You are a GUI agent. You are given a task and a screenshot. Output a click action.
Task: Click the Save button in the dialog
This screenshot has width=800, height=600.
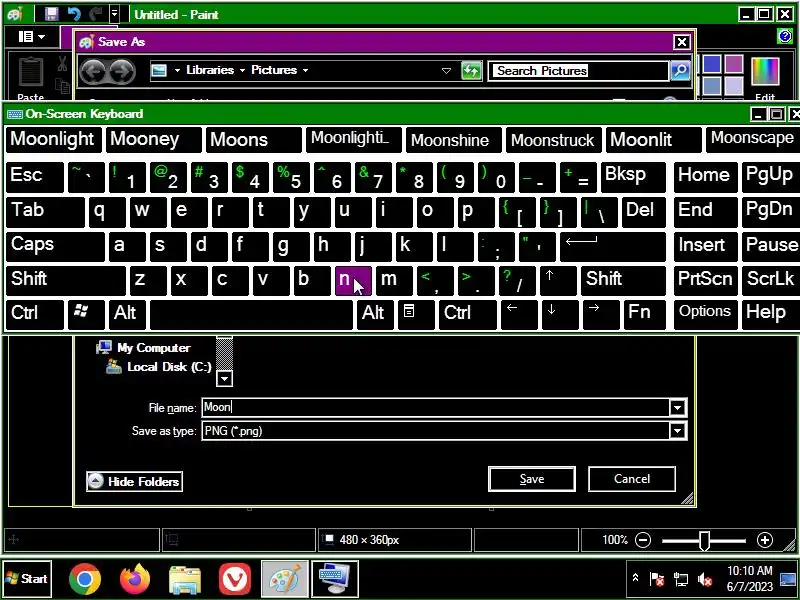[x=532, y=479]
